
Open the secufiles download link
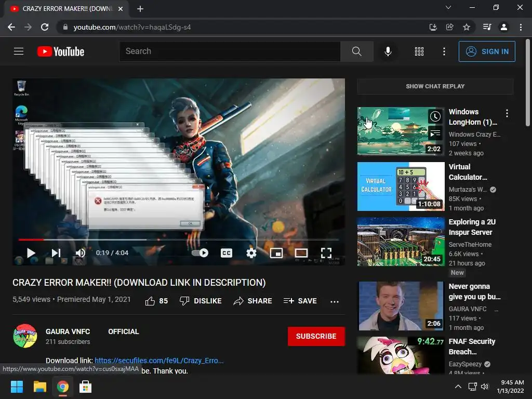click(x=159, y=361)
